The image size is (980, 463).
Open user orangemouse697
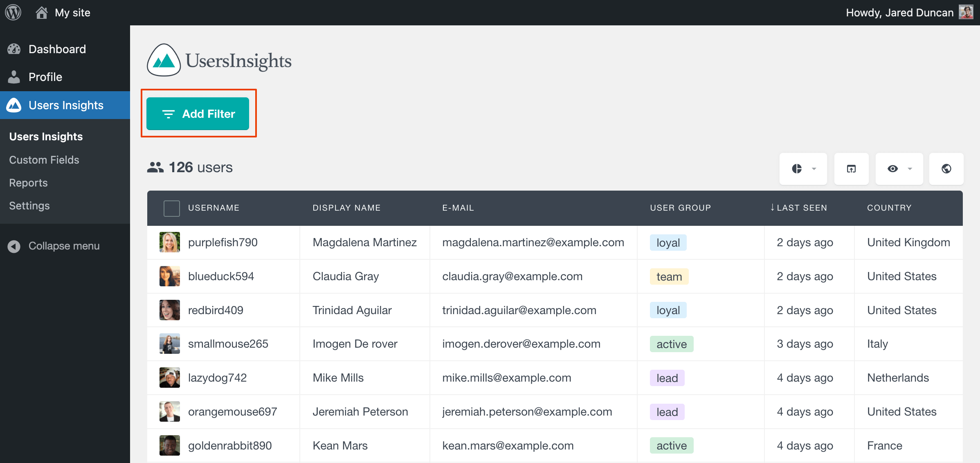(x=232, y=411)
